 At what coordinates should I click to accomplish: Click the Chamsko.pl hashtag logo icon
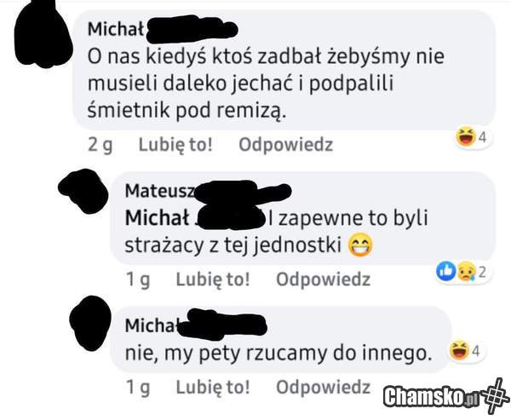[x=496, y=395]
